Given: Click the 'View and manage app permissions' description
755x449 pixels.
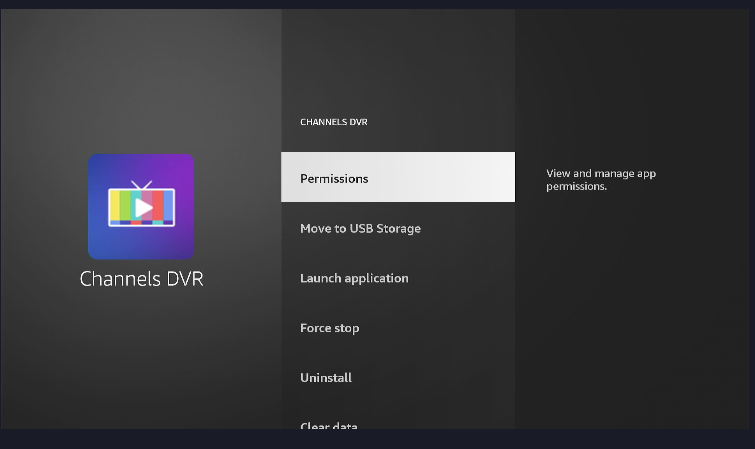Looking at the screenshot, I should [600, 180].
